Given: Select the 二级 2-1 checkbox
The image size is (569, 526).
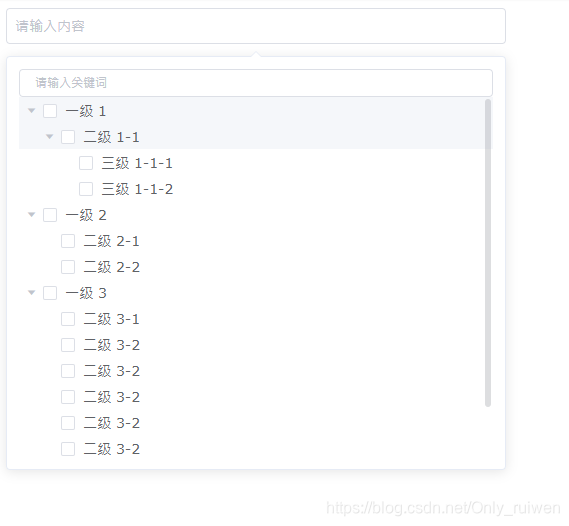Looking at the screenshot, I should [68, 241].
